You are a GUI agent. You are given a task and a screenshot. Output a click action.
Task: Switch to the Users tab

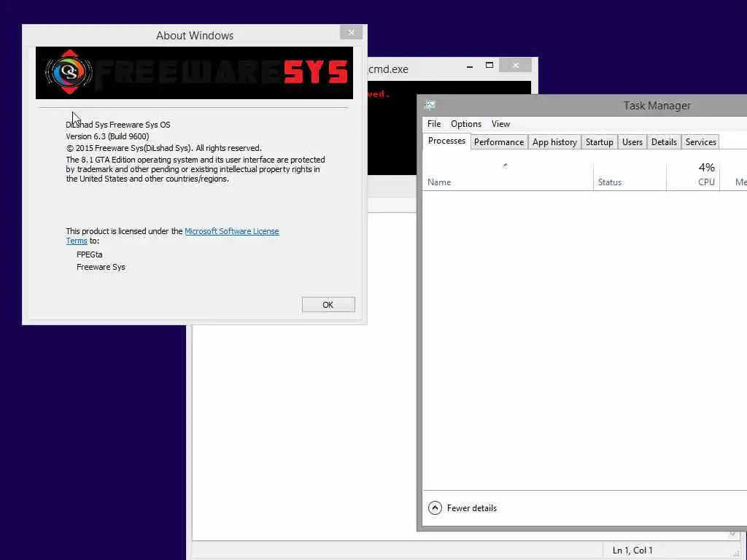(632, 142)
